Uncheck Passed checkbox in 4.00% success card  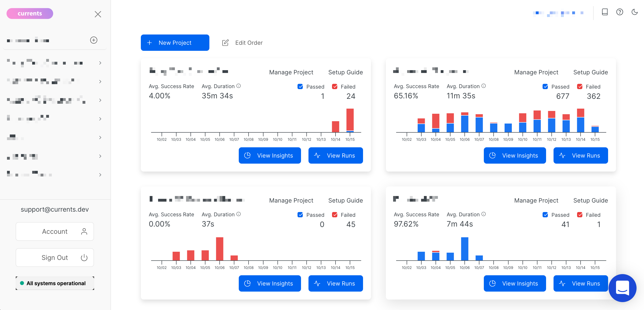(300, 87)
